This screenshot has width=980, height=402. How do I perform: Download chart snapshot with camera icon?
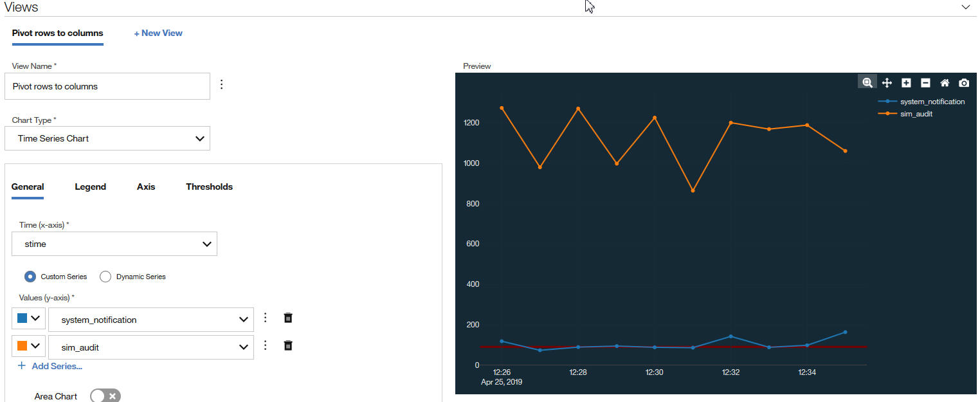point(964,82)
